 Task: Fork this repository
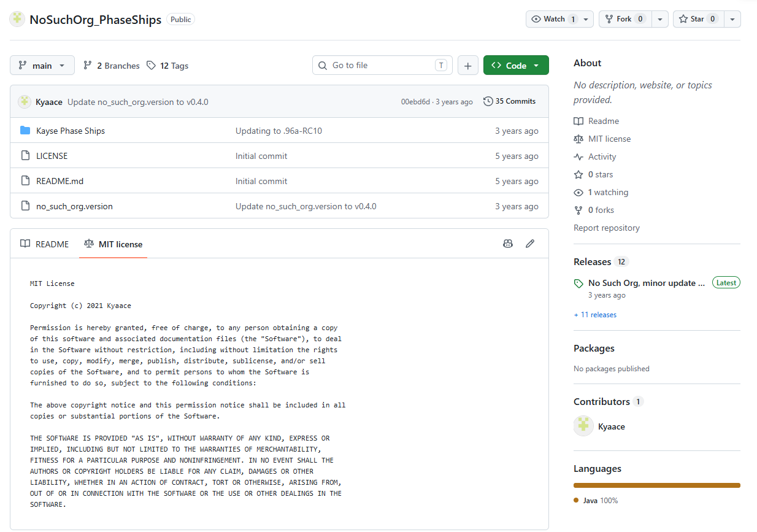pos(624,19)
